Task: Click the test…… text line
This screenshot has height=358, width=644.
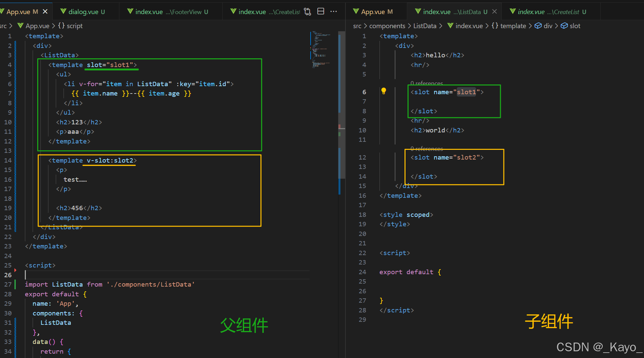Action: pos(75,179)
